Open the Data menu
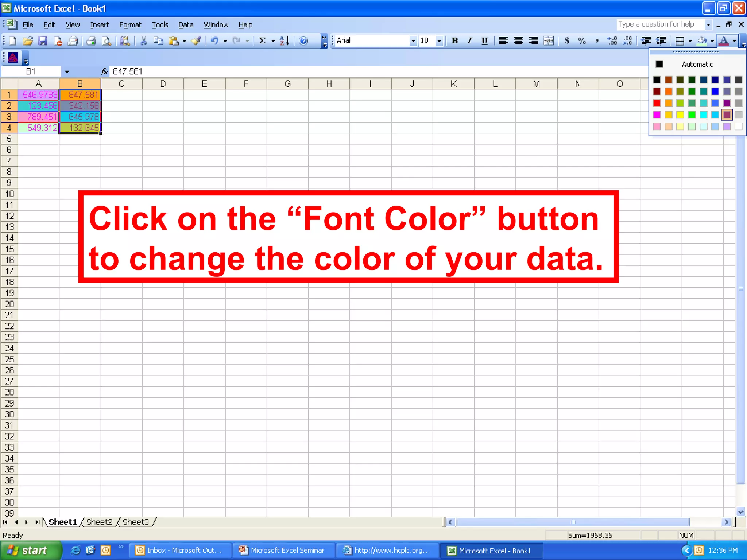Screen dimensions: 747x560 pyautogui.click(x=186, y=25)
